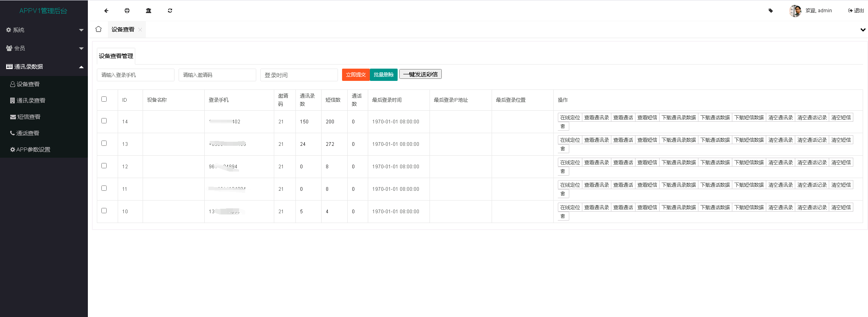The height and width of the screenshot is (317, 868).
Task: Click 在线定位 for row ID 14
Action: tap(570, 118)
